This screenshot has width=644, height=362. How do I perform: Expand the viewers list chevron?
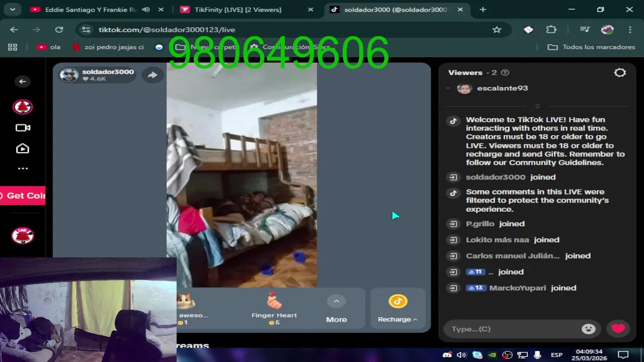(537, 106)
